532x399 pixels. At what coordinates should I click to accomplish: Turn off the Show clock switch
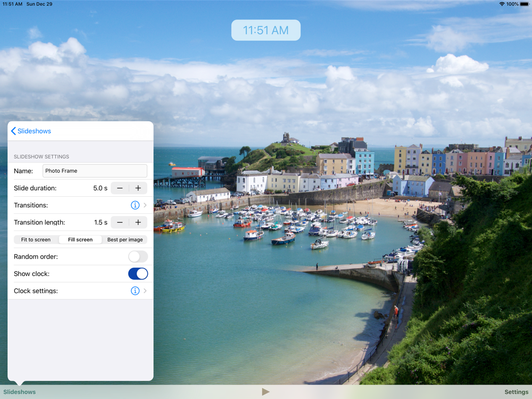tap(138, 273)
